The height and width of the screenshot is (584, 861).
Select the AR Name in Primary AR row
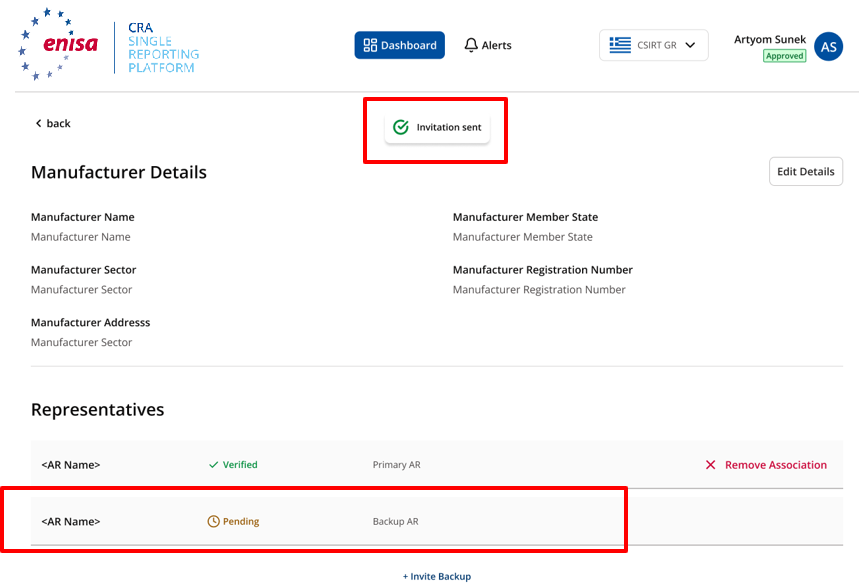[x=71, y=465]
